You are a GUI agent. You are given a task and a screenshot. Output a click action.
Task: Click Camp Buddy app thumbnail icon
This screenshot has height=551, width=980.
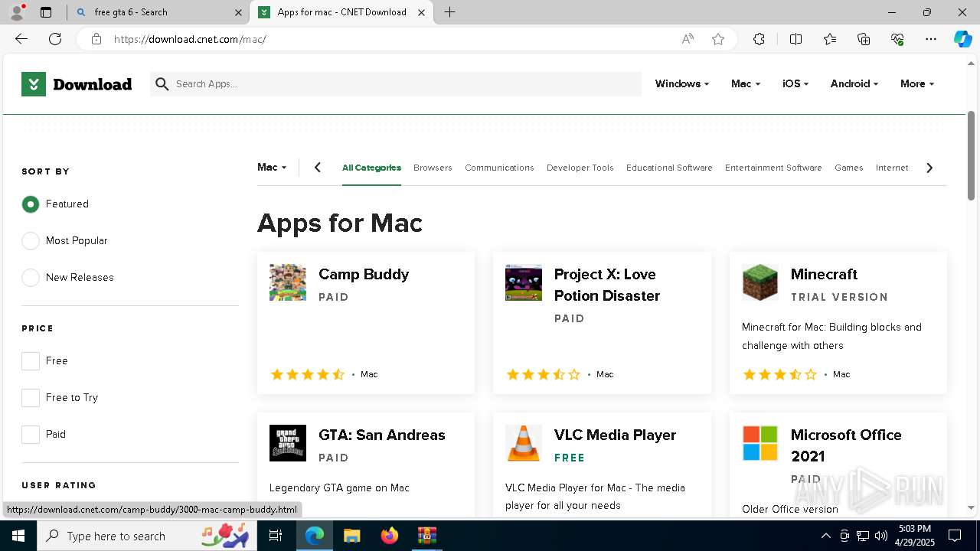(288, 282)
